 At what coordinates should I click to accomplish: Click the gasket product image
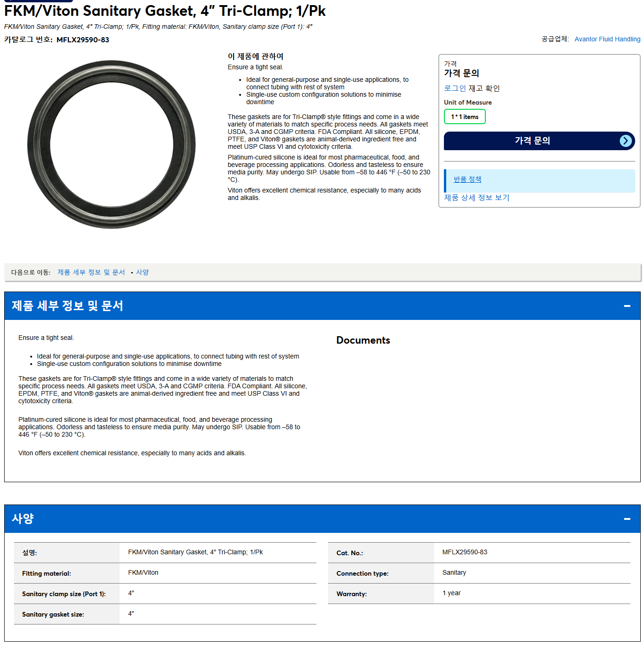(111, 144)
